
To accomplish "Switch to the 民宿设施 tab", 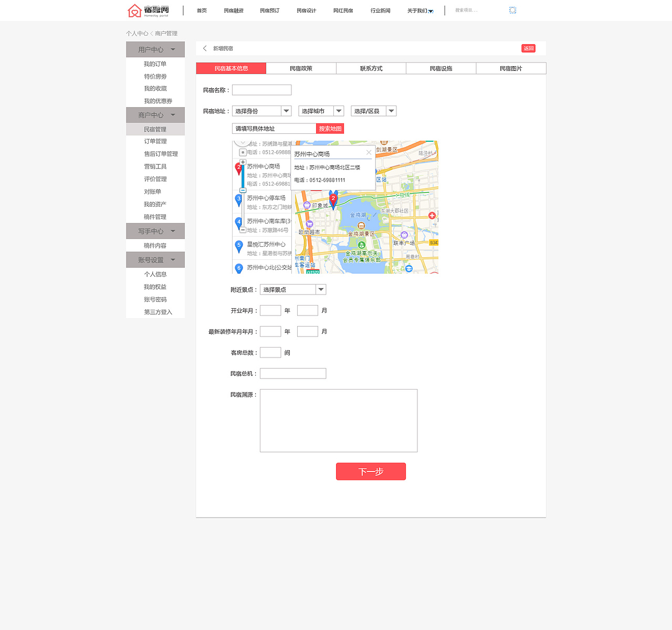I will (441, 68).
